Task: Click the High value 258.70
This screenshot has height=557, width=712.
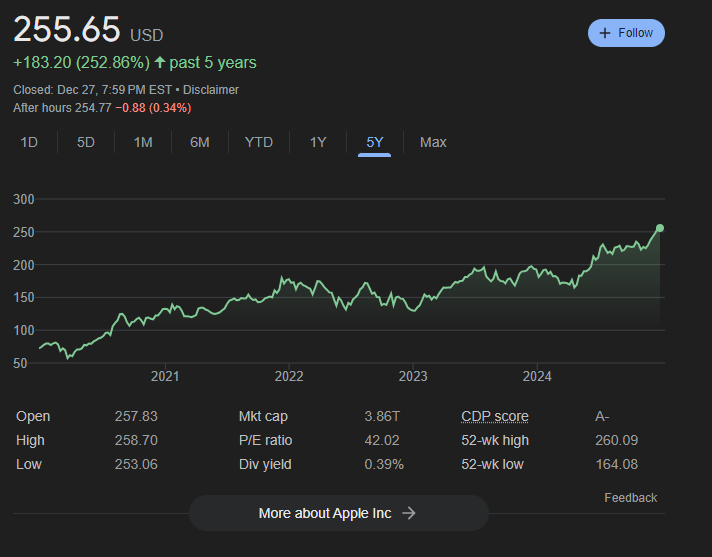Action: click(136, 440)
